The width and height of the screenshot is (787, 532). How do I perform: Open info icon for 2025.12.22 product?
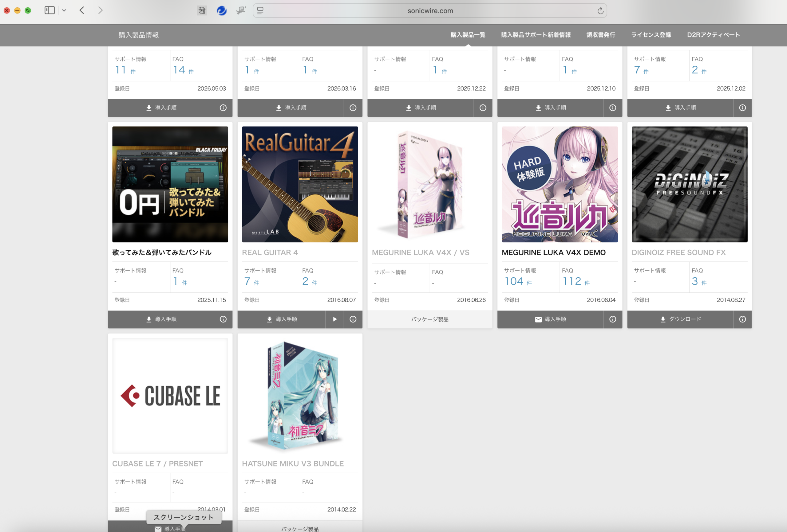click(x=483, y=108)
